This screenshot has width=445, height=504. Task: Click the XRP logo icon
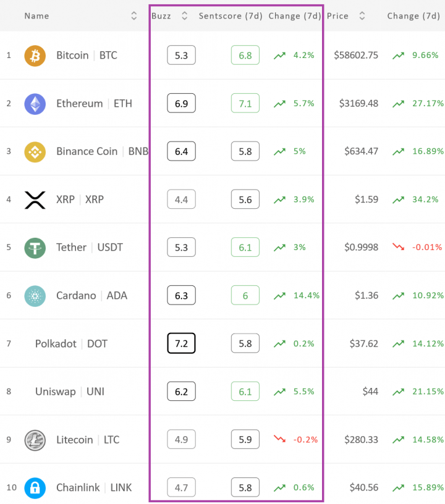tap(35, 200)
